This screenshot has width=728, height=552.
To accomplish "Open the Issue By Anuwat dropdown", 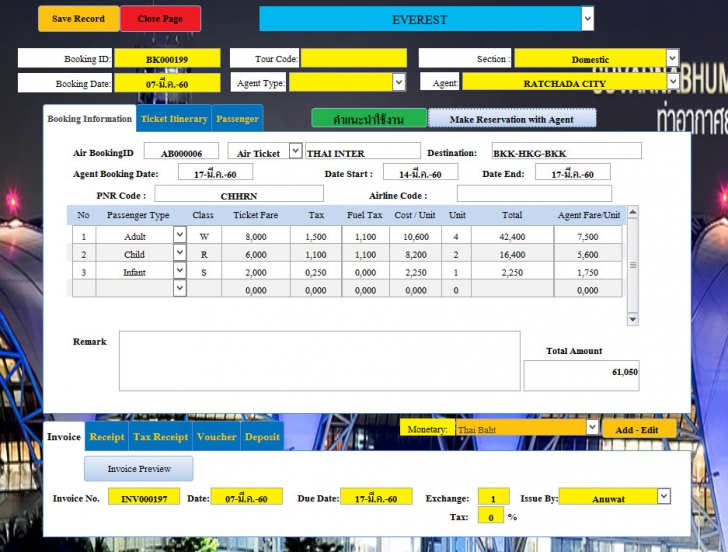I will pos(664,496).
